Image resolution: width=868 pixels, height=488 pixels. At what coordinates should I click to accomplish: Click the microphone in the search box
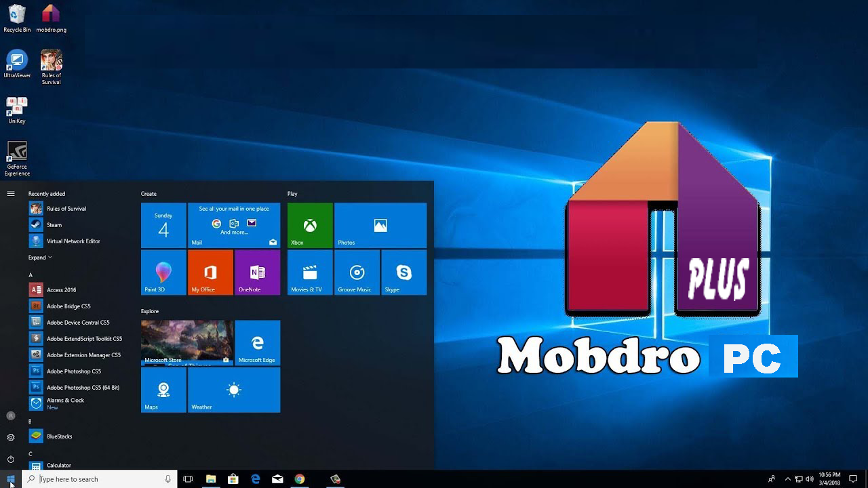point(167,479)
